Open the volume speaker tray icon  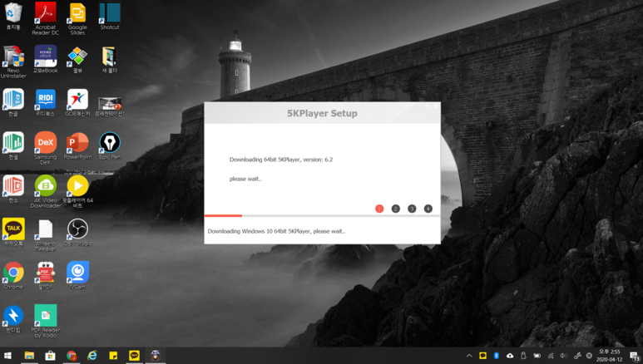[564, 356]
